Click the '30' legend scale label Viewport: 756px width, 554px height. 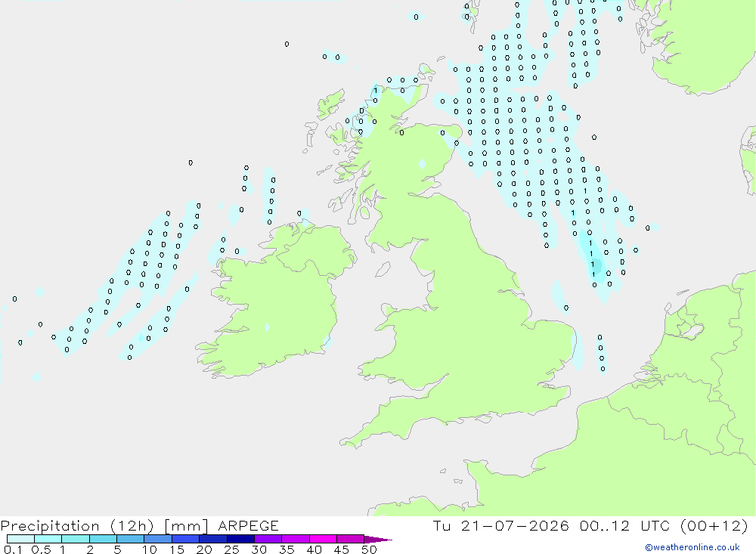point(259,549)
